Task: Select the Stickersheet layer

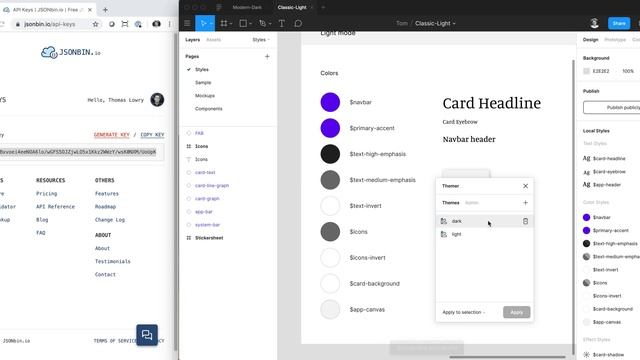Action: click(x=209, y=238)
